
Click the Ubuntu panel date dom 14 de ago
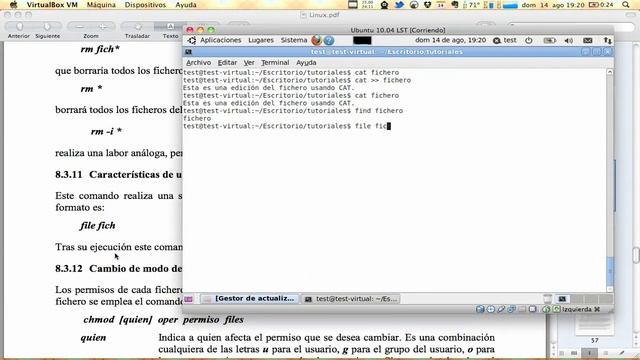point(450,40)
